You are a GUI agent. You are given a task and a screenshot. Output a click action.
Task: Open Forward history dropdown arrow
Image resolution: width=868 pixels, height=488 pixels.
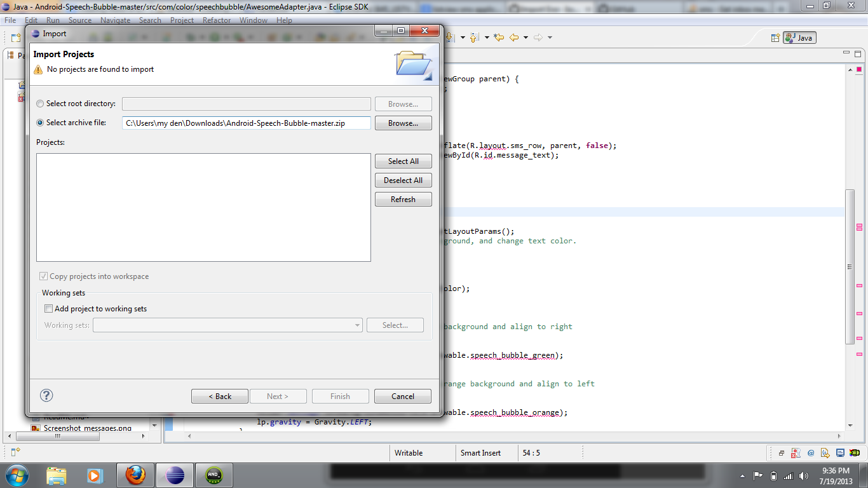[x=550, y=37]
